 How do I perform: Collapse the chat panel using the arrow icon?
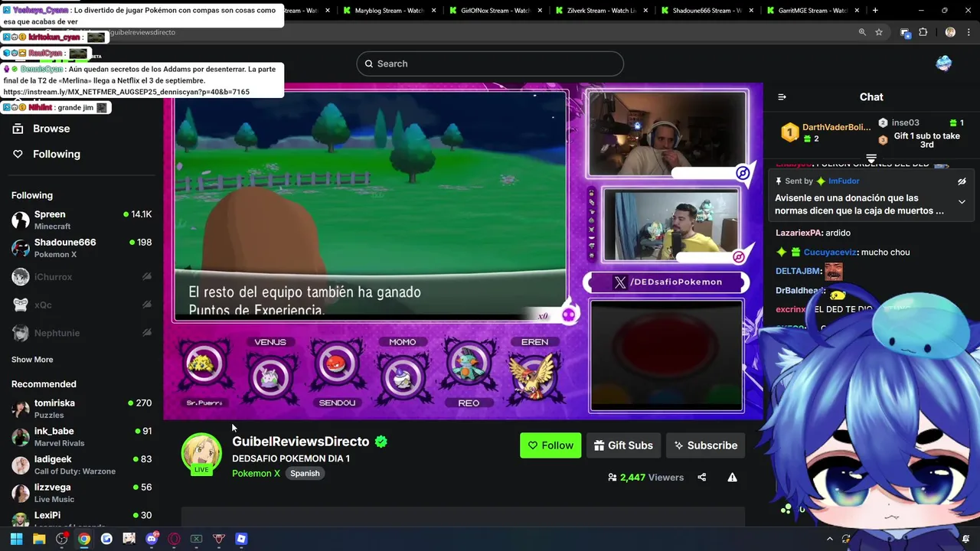[782, 97]
